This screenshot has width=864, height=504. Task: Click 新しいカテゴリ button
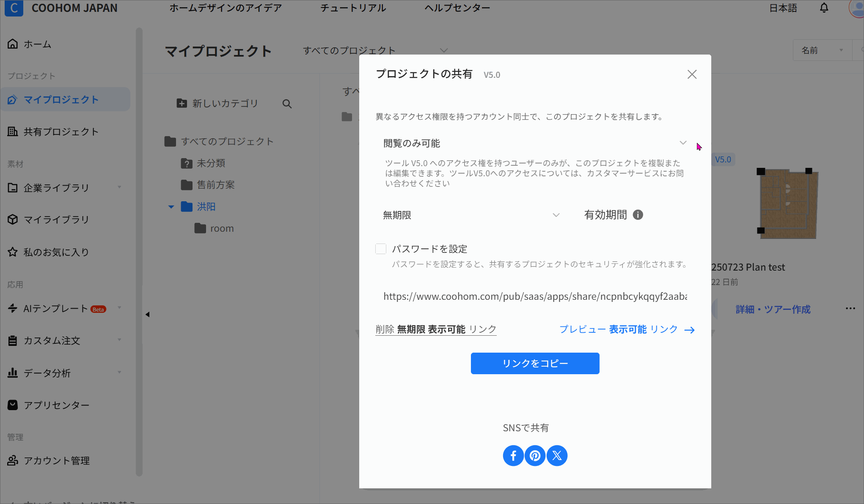click(x=217, y=104)
